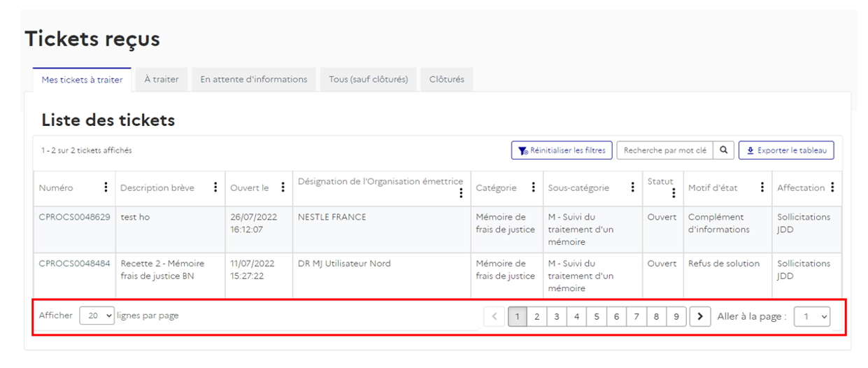Screen dimensions: 868x368
Task: Open the Numéro column options menu
Action: (106, 187)
